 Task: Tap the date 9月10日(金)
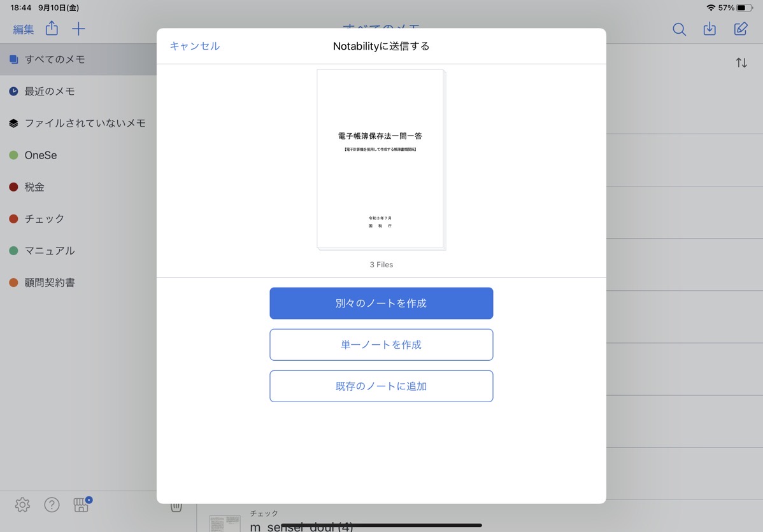pos(59,8)
